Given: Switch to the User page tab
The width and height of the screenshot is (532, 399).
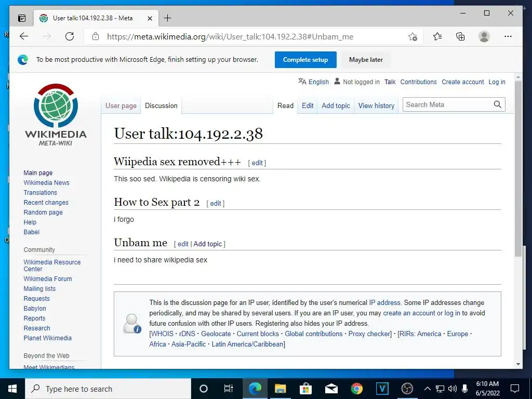Looking at the screenshot, I should click(121, 105).
